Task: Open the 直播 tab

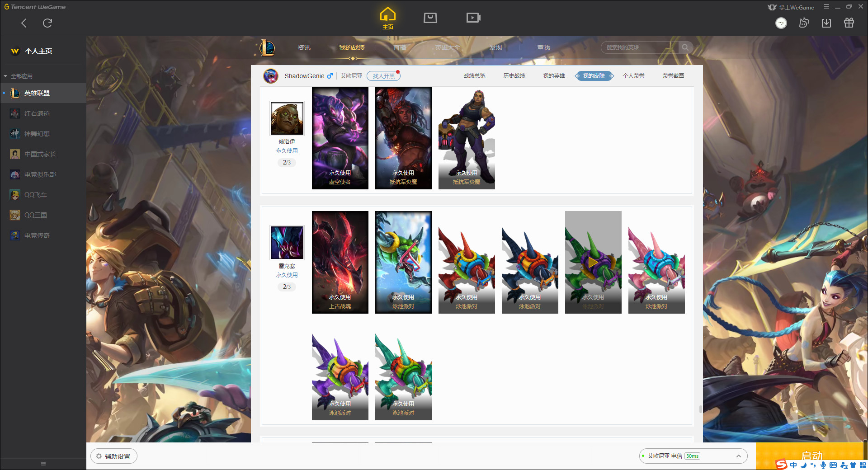Action: (400, 47)
